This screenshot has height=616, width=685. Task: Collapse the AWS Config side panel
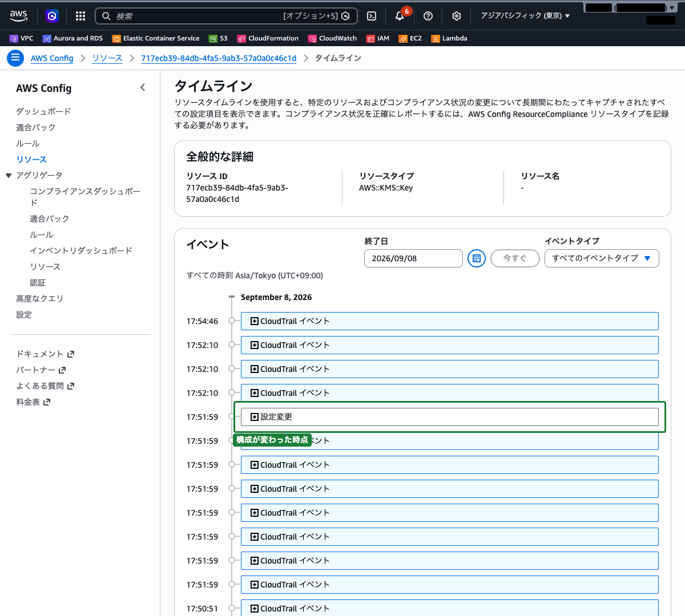(x=143, y=87)
